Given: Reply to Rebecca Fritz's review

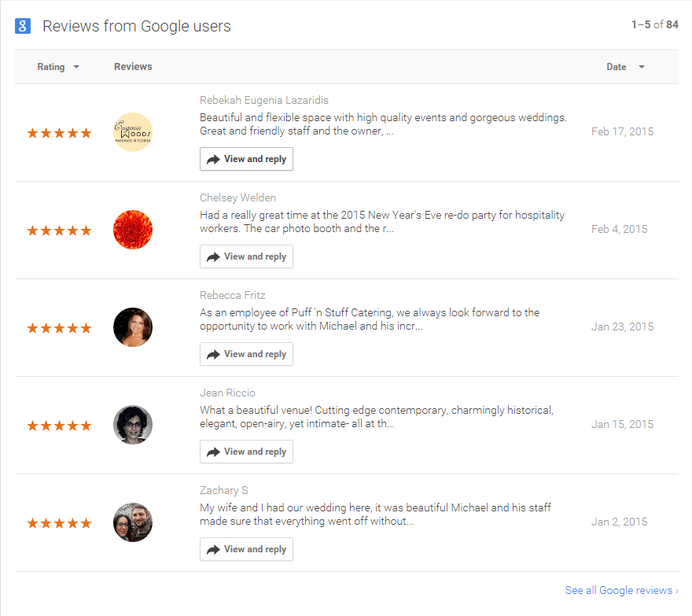Looking at the screenshot, I should tap(246, 354).
